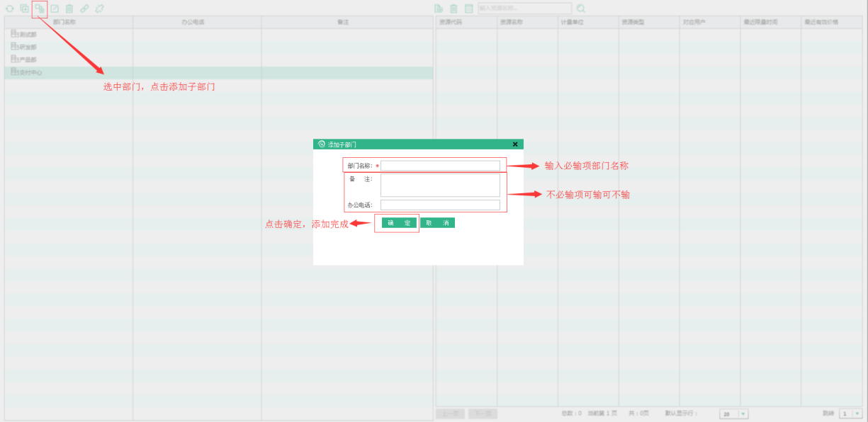
Task: Click the link icon in department toolbar
Action: (84, 8)
